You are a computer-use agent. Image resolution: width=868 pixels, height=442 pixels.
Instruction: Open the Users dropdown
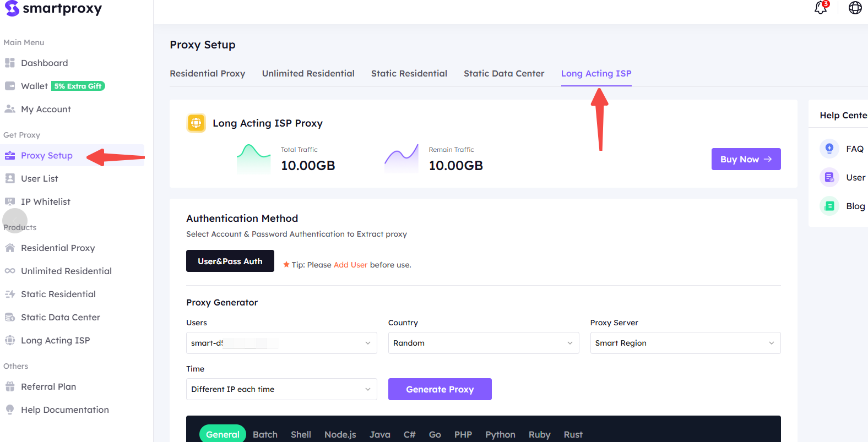pos(281,343)
